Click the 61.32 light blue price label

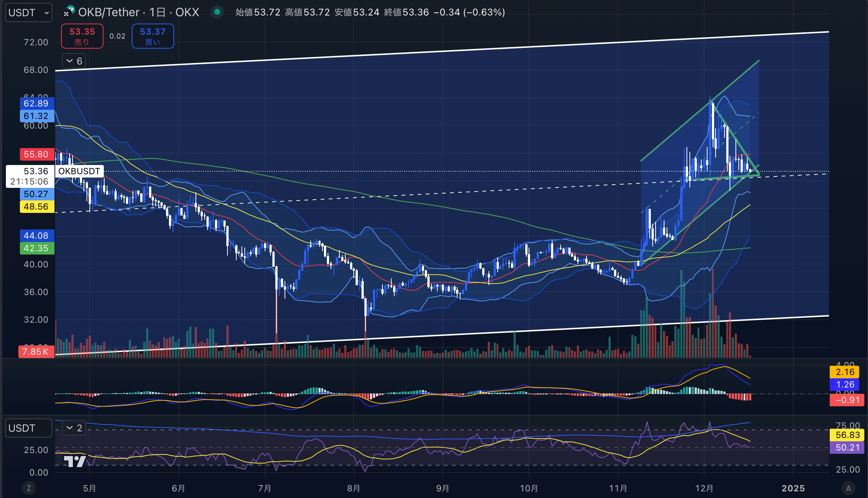point(37,116)
